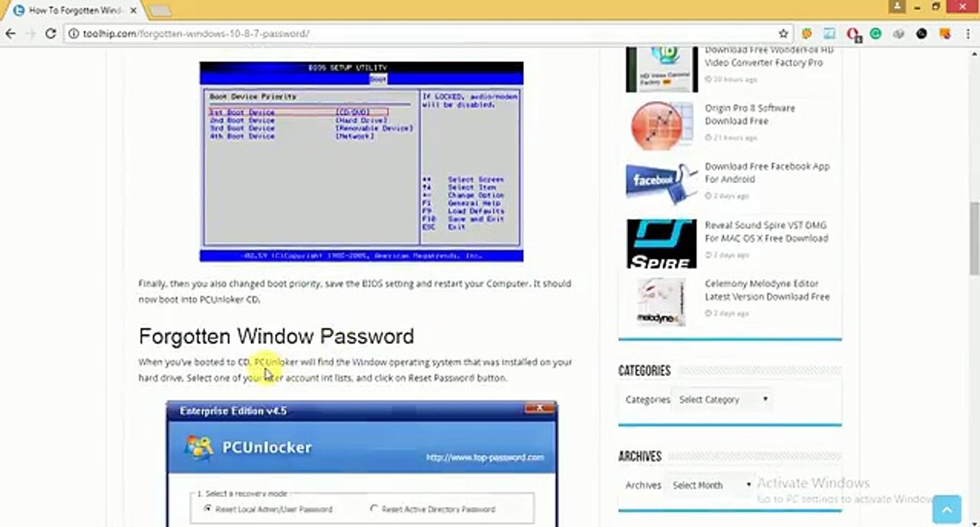980x527 pixels.
Task: Click the "Forgotten Window Password" heading
Action: coord(276,336)
